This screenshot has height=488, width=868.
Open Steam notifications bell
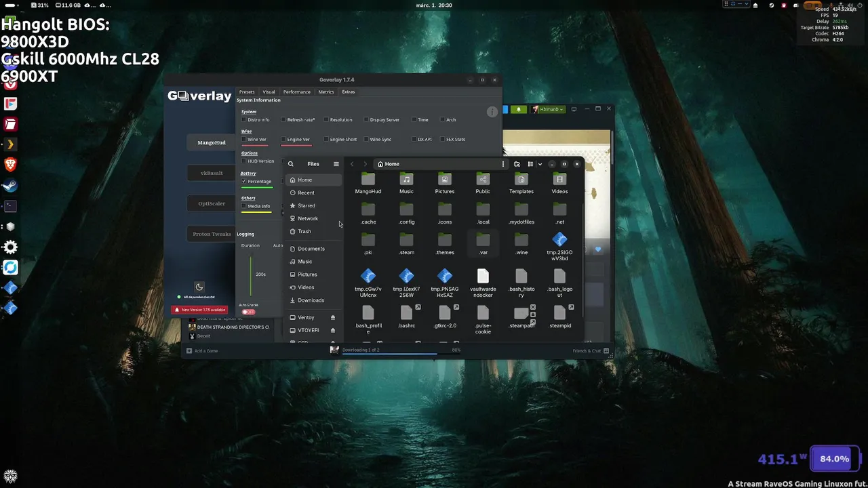coord(519,109)
